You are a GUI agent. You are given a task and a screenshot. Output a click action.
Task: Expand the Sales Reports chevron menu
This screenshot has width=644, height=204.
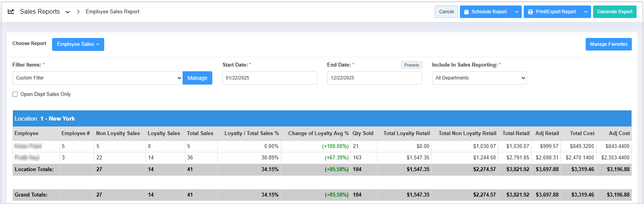click(68, 12)
